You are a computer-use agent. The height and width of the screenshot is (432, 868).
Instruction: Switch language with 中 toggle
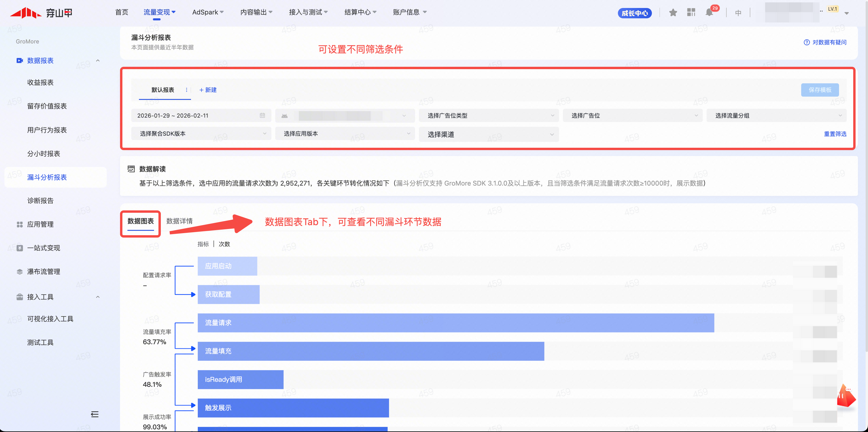click(738, 13)
